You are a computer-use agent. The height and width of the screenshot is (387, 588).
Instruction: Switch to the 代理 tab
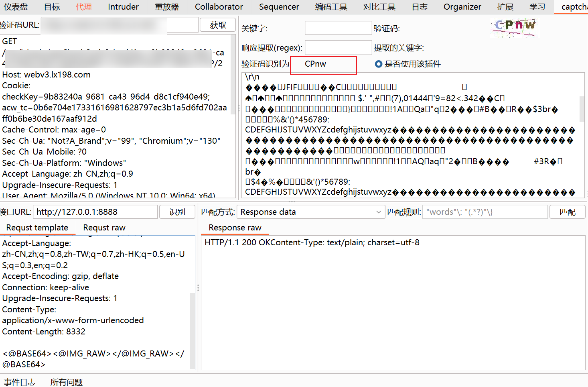pyautogui.click(x=83, y=7)
